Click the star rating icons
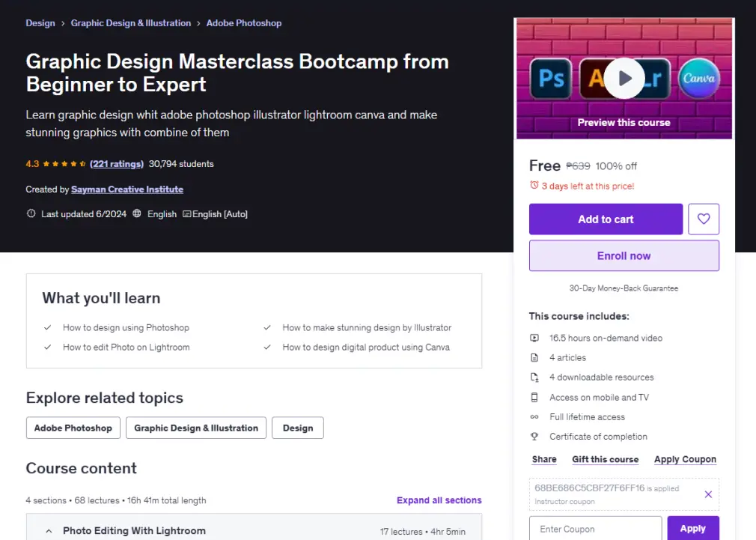The width and height of the screenshot is (756, 540). point(64,164)
